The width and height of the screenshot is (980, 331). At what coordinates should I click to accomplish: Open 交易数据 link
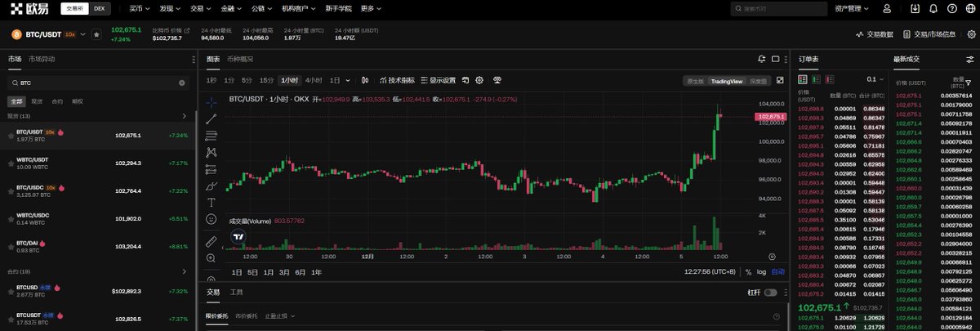[874, 34]
